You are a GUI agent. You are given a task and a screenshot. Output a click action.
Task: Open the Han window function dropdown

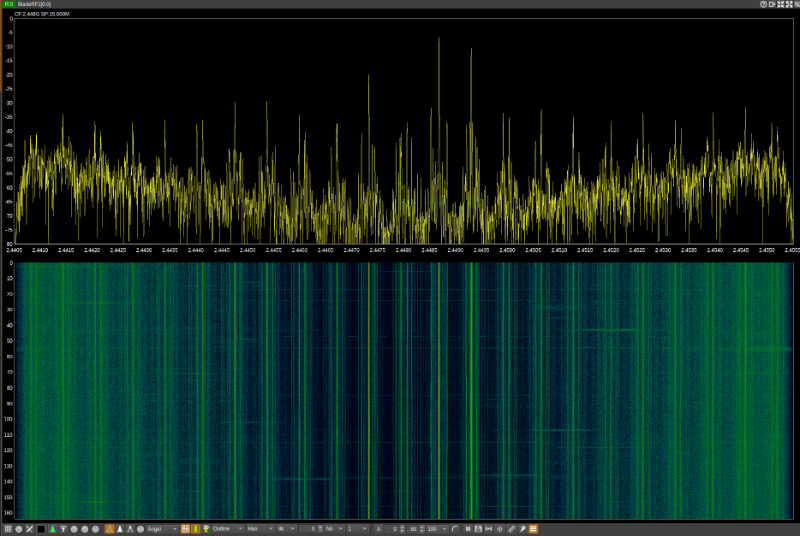260,528
